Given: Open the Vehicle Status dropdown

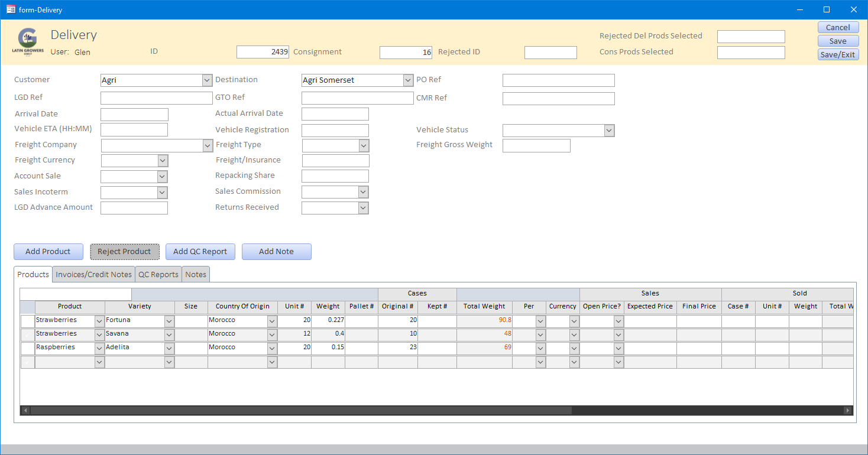Looking at the screenshot, I should 610,131.
